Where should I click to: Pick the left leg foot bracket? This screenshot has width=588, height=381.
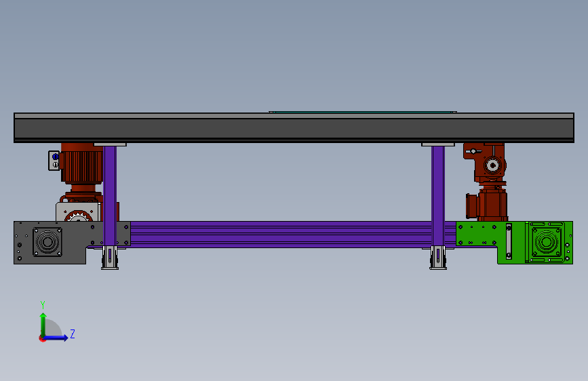[110, 258]
